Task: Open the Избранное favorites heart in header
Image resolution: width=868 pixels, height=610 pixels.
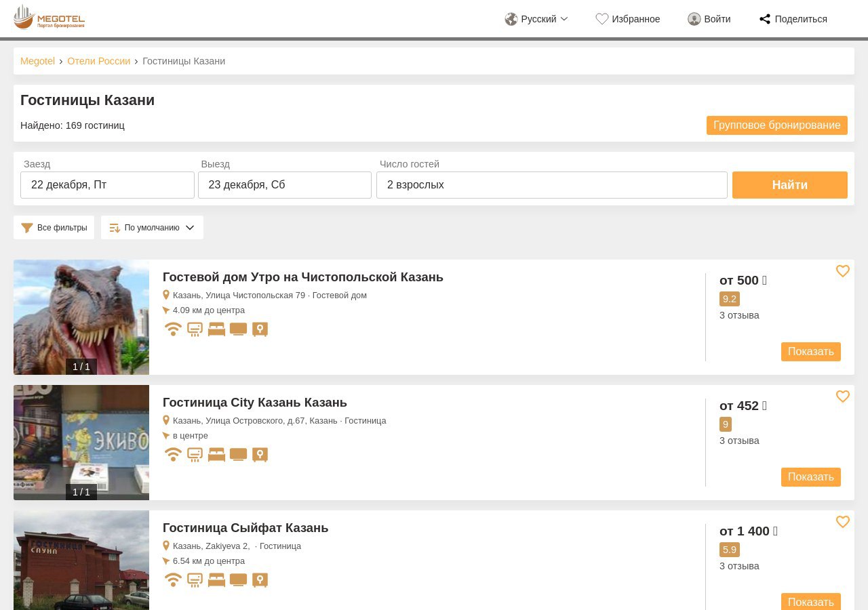Action: (x=601, y=19)
